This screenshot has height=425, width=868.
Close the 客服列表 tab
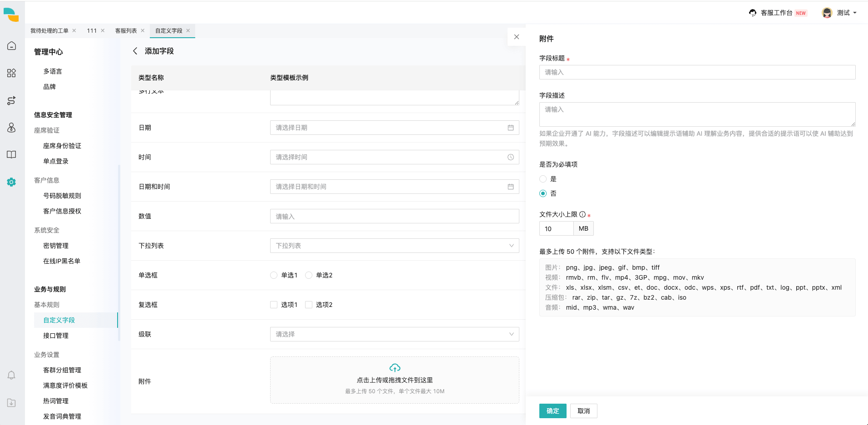pos(143,30)
